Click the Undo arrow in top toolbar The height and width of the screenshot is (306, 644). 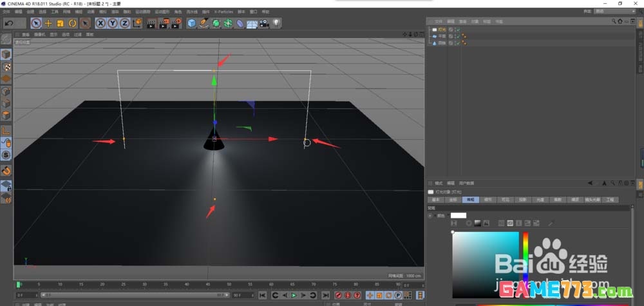click(x=8, y=23)
